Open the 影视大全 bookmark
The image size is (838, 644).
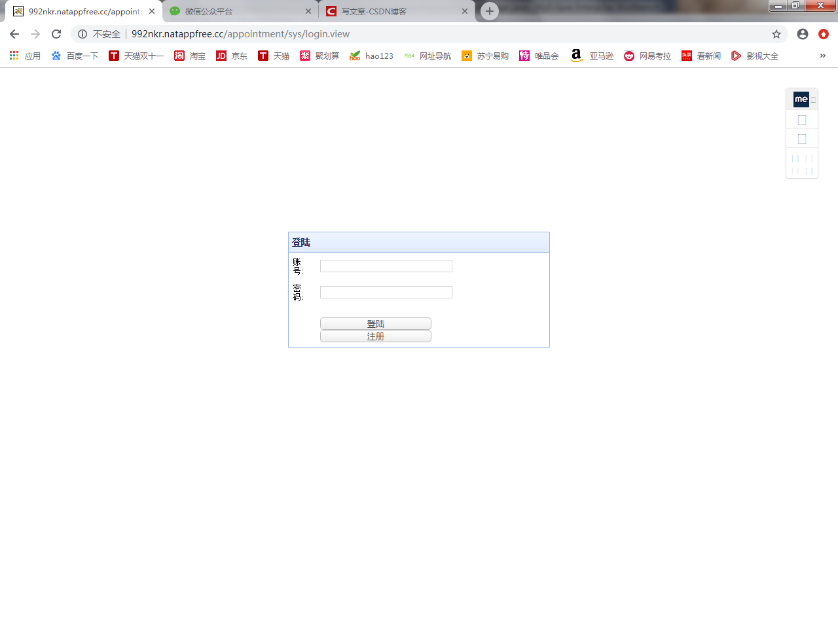click(755, 56)
